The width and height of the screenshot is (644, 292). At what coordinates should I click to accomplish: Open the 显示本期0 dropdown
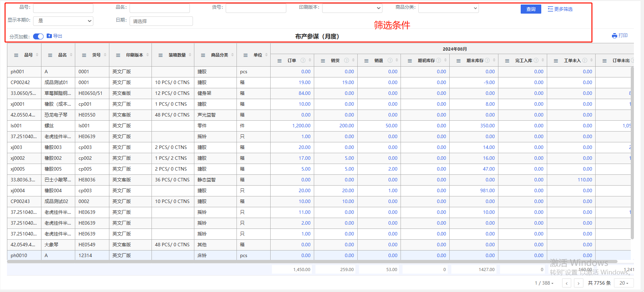coord(63,21)
